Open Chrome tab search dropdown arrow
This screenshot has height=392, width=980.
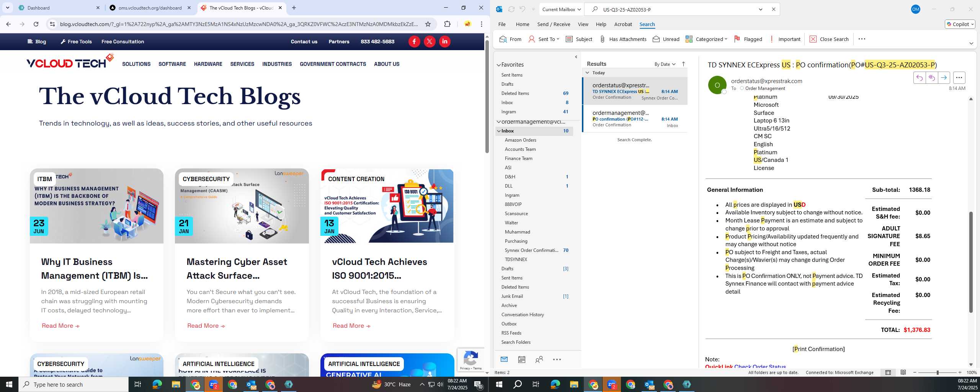pyautogui.click(x=7, y=8)
